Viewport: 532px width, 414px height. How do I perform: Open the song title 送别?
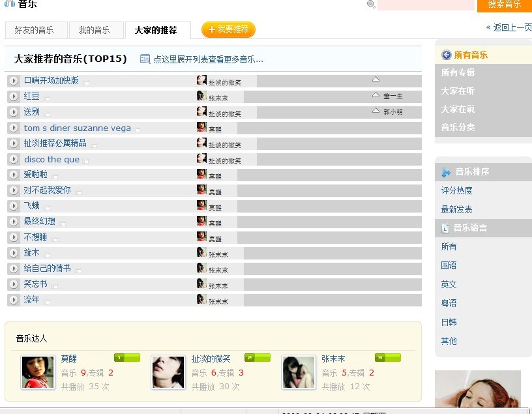point(31,111)
